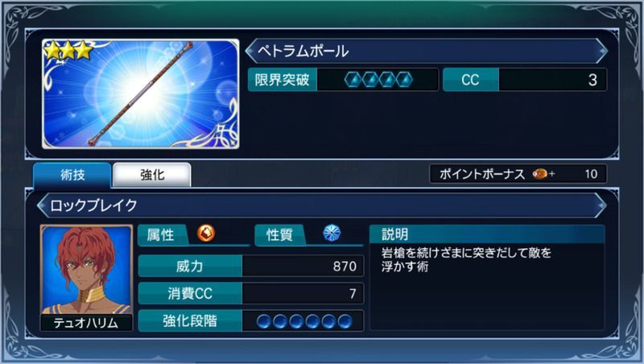Click the first 限界突破 hexagon gem

click(353, 80)
